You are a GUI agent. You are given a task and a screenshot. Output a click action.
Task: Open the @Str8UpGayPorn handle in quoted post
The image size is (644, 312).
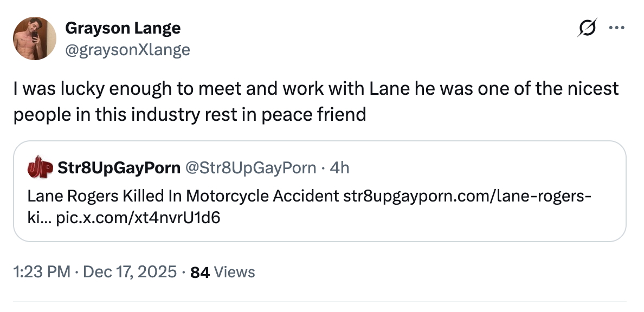[x=250, y=168]
